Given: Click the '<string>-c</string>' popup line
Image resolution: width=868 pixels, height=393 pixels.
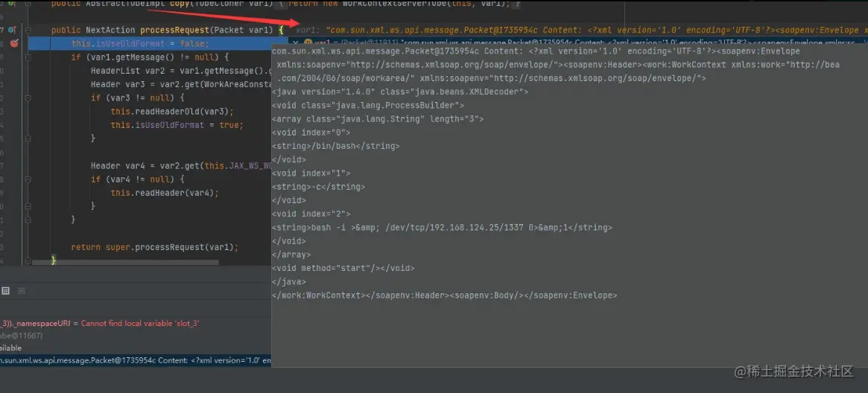Looking at the screenshot, I should [x=318, y=187].
